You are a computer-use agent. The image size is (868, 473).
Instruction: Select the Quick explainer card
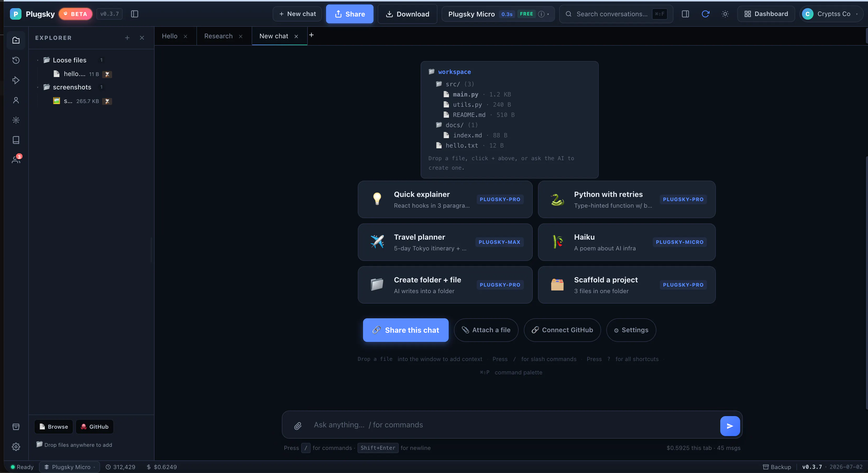pyautogui.click(x=445, y=199)
